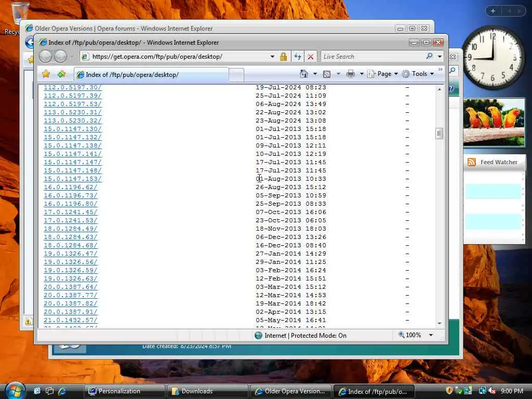The image size is (532, 399).
Task: Click the URL address input field
Action: pos(179,57)
